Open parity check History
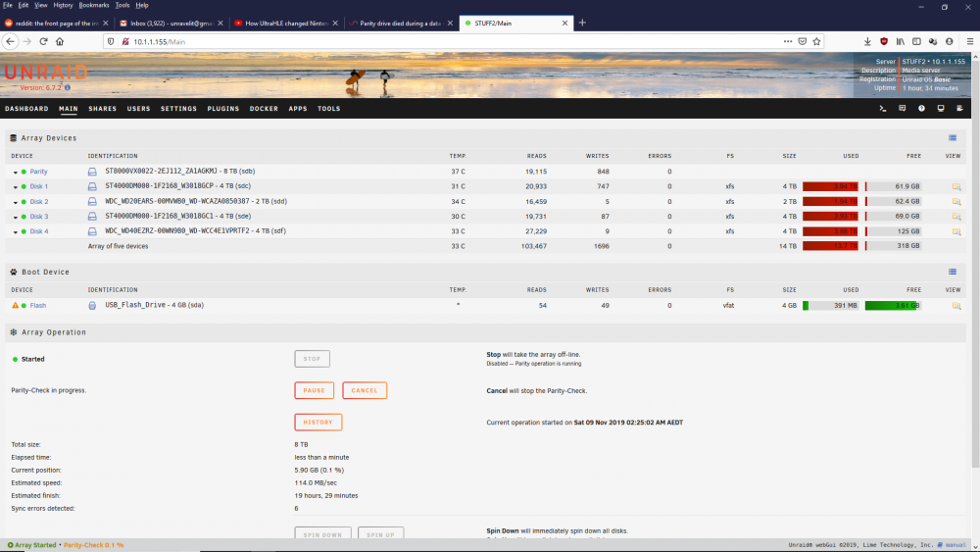The image size is (980, 552). 318,422
